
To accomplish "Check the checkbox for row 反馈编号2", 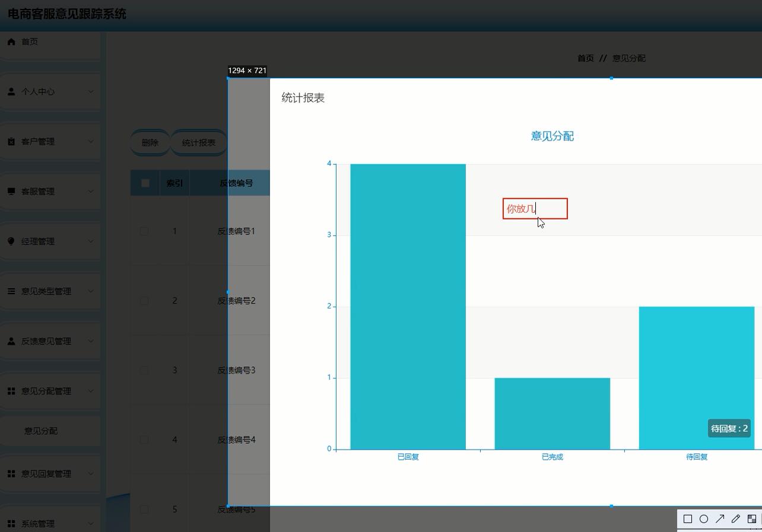I will pyautogui.click(x=144, y=301).
